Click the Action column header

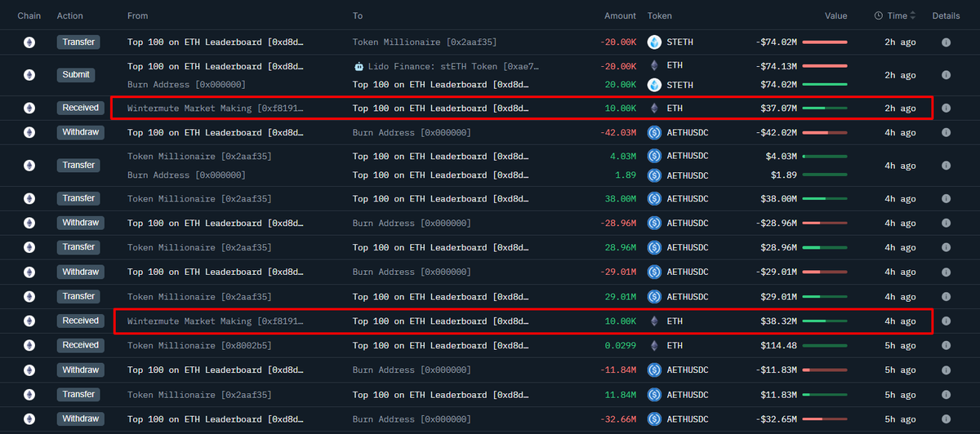pyautogui.click(x=70, y=15)
